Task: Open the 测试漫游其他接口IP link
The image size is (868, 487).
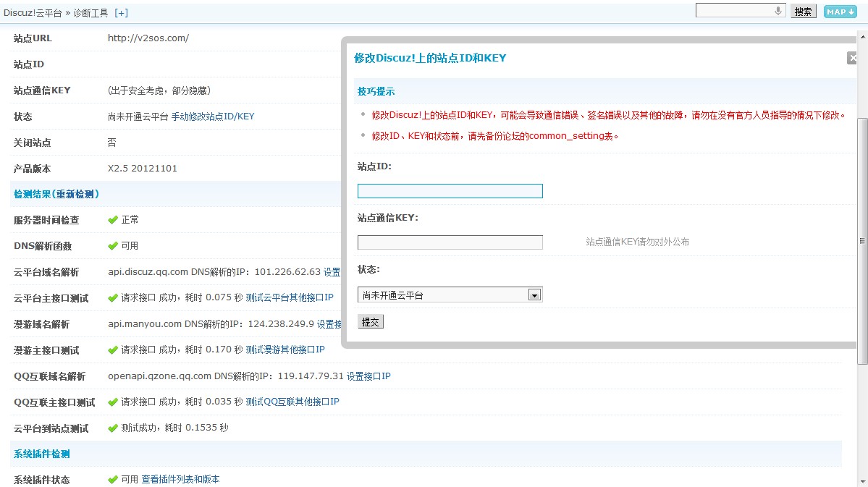Action: 285,350
